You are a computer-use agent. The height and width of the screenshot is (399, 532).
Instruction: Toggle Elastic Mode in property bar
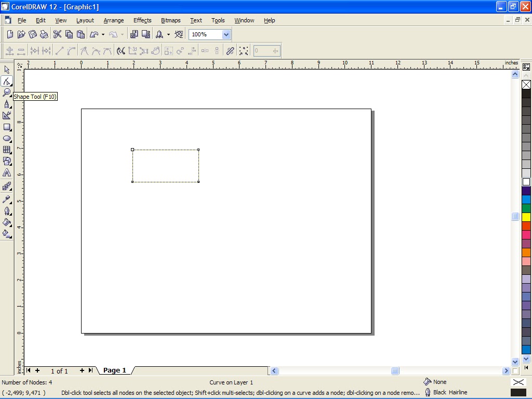click(x=230, y=51)
